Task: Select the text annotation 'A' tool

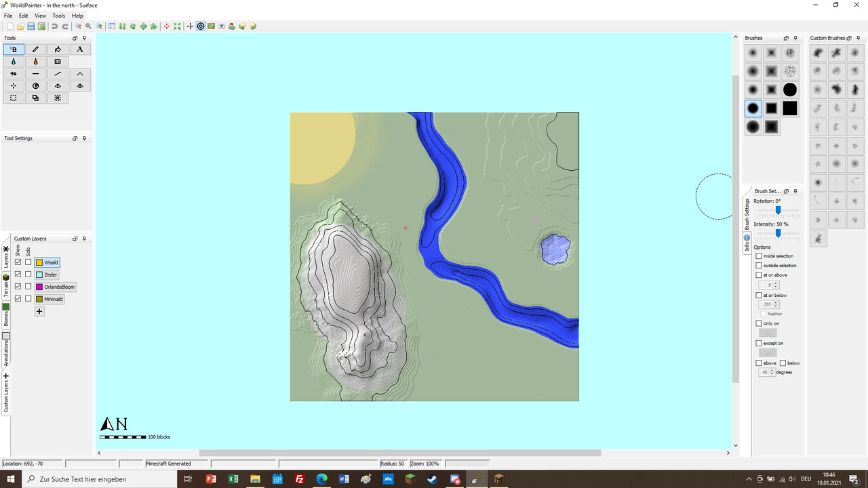Action: [x=79, y=49]
